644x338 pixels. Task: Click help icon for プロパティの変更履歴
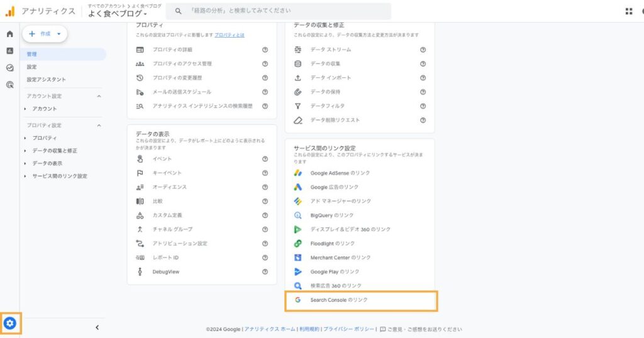pyautogui.click(x=265, y=78)
